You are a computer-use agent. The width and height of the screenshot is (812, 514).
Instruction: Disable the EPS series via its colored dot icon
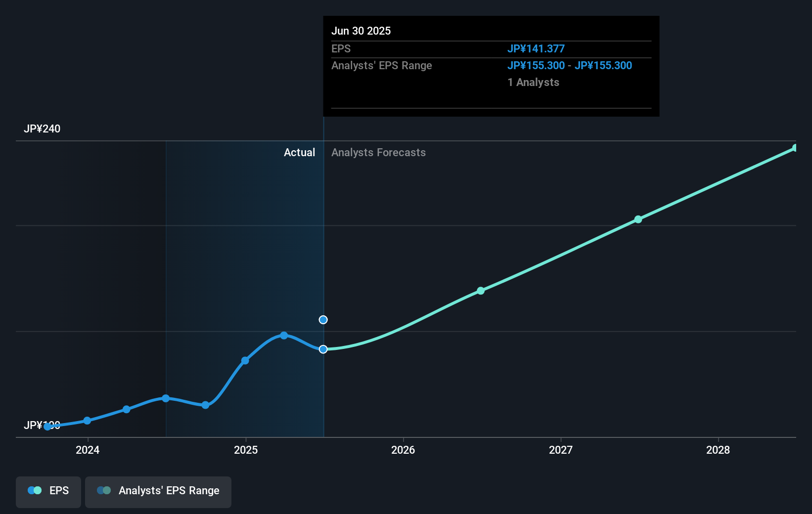tap(33, 490)
